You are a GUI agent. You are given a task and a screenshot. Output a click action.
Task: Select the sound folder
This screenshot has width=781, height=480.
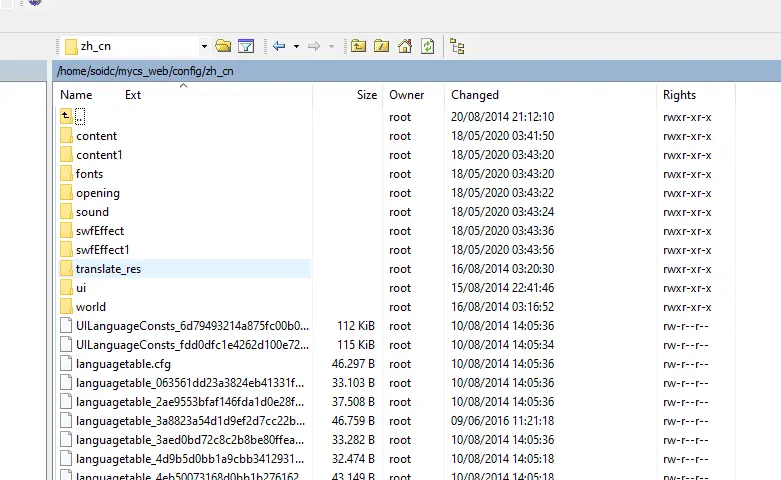pos(92,212)
